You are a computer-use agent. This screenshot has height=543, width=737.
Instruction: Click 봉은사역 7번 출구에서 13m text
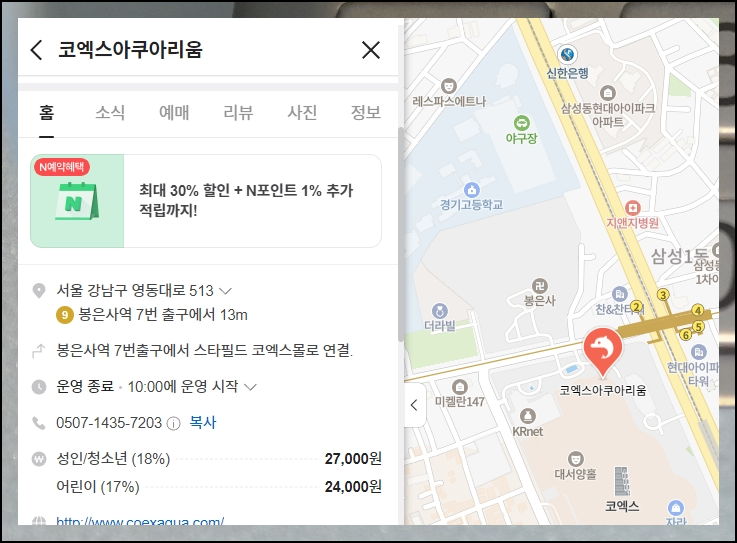(163, 315)
